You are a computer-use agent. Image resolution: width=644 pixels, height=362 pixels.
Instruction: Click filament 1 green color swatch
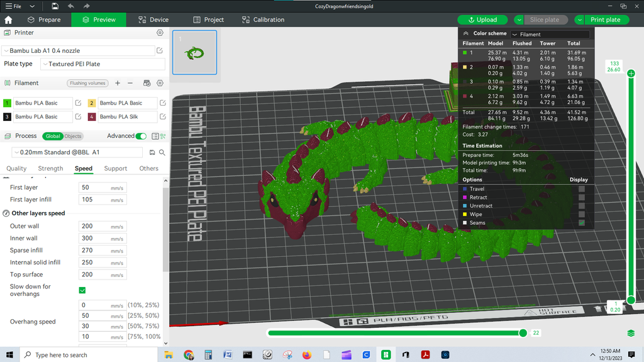(x=8, y=103)
